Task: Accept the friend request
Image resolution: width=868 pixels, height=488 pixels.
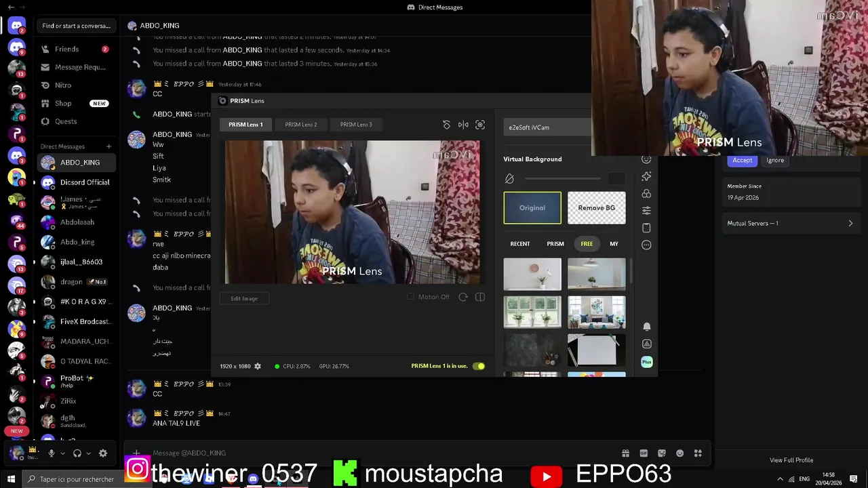Action: (742, 161)
